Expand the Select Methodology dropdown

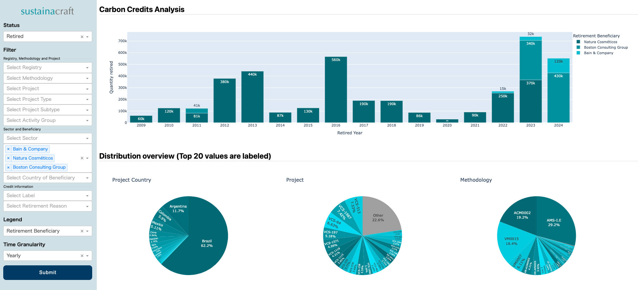click(47, 78)
